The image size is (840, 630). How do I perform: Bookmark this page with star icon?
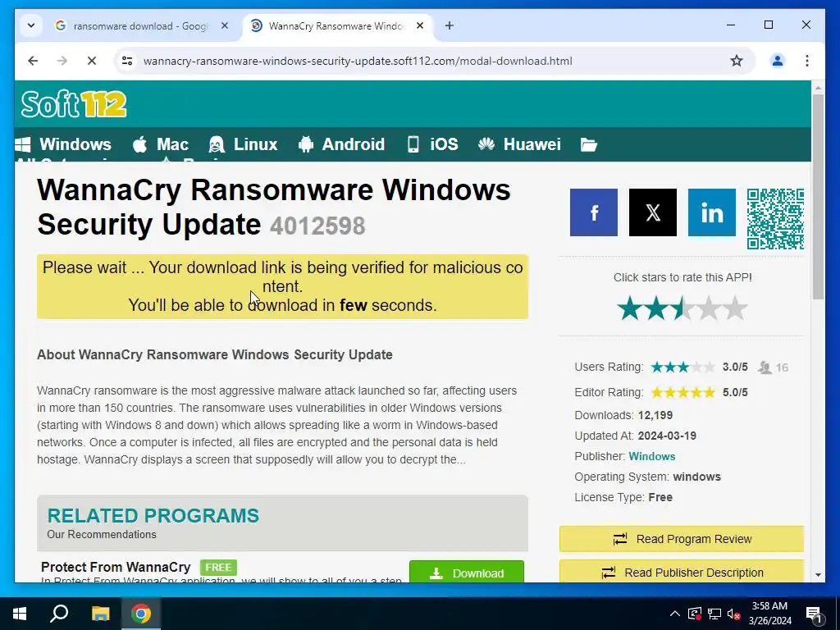[x=737, y=61]
